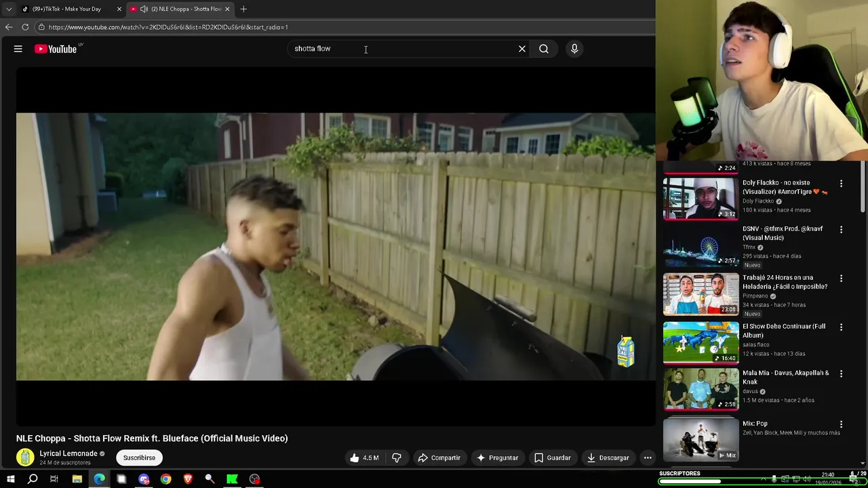Clear the search box with the X
Viewport: 868px width, 488px height.
pyautogui.click(x=522, y=49)
